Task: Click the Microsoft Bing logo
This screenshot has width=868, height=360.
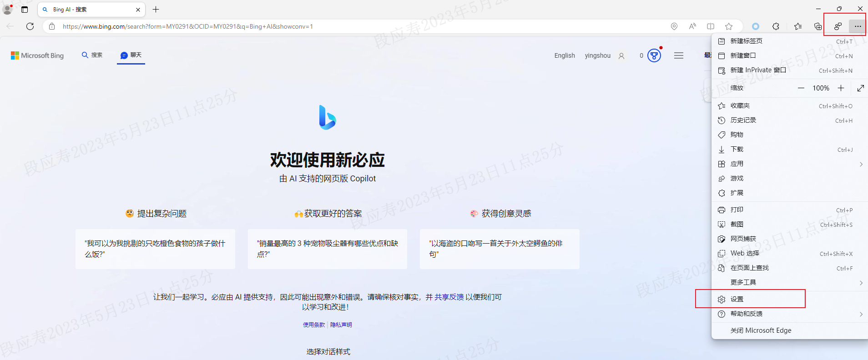Action: coord(37,55)
